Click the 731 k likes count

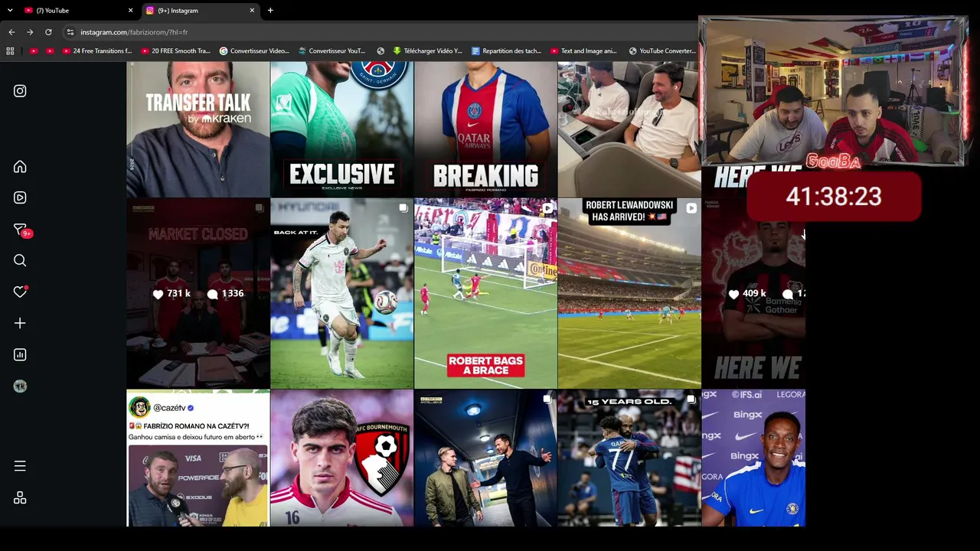pos(172,293)
